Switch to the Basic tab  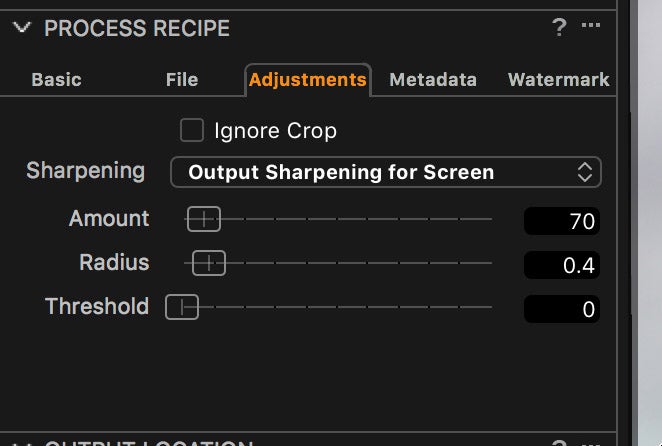(57, 79)
